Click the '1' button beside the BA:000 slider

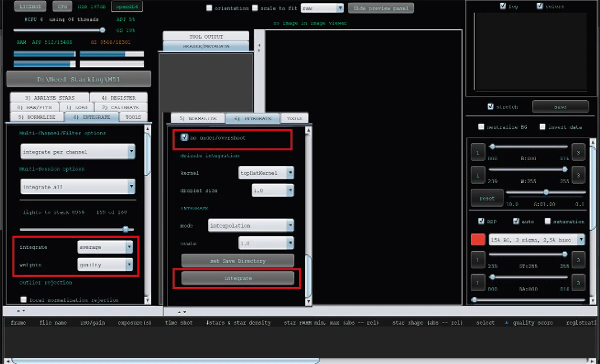(x=478, y=283)
